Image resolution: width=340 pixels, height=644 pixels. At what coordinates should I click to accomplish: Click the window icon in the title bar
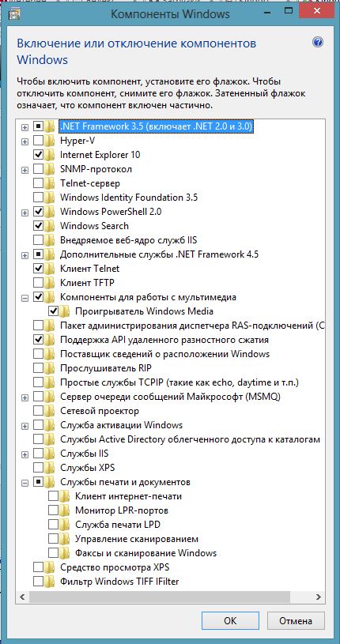click(x=15, y=14)
